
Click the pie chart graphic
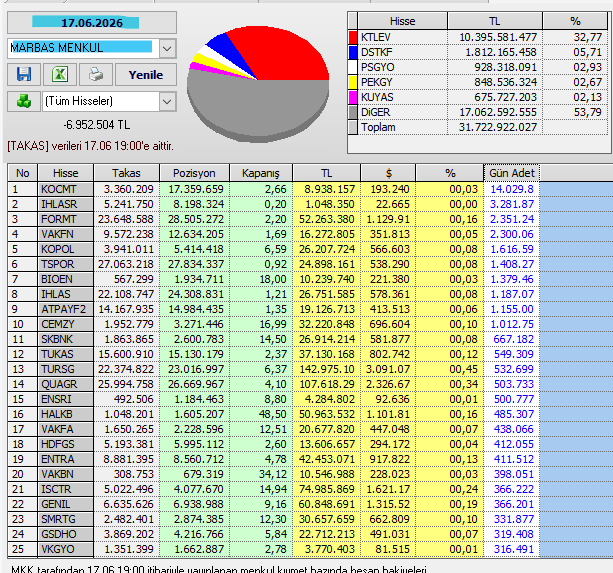point(258,83)
